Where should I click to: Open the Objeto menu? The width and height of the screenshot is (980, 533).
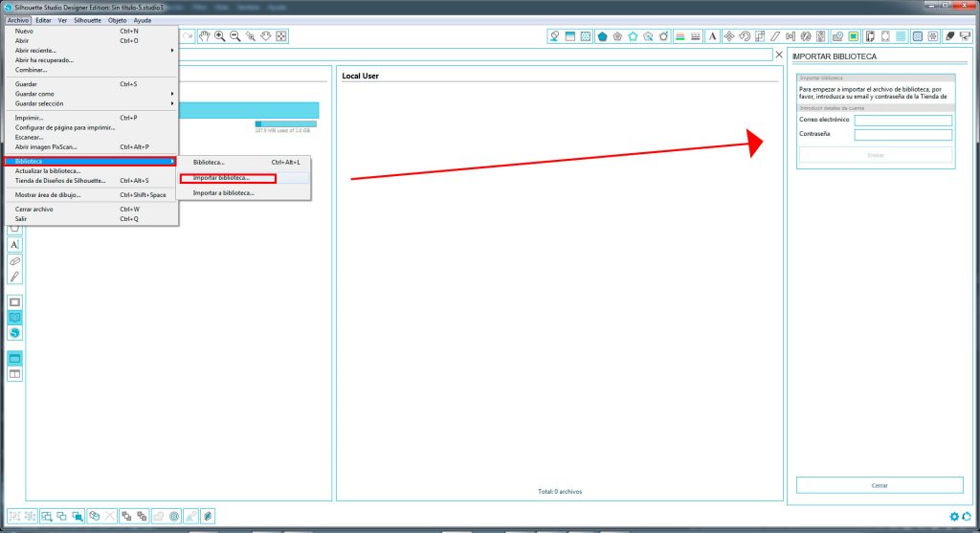pyautogui.click(x=117, y=20)
